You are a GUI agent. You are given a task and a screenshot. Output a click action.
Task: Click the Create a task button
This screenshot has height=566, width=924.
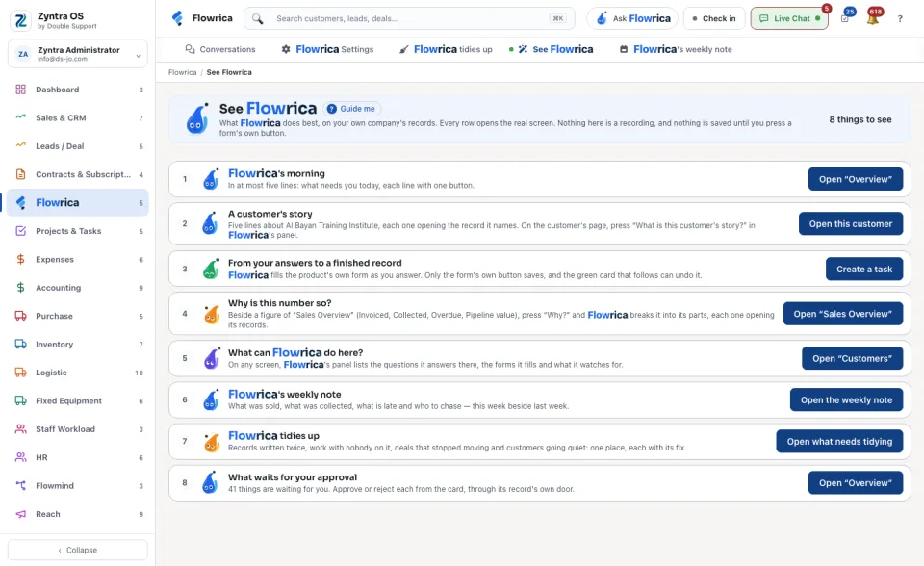pyautogui.click(x=864, y=269)
